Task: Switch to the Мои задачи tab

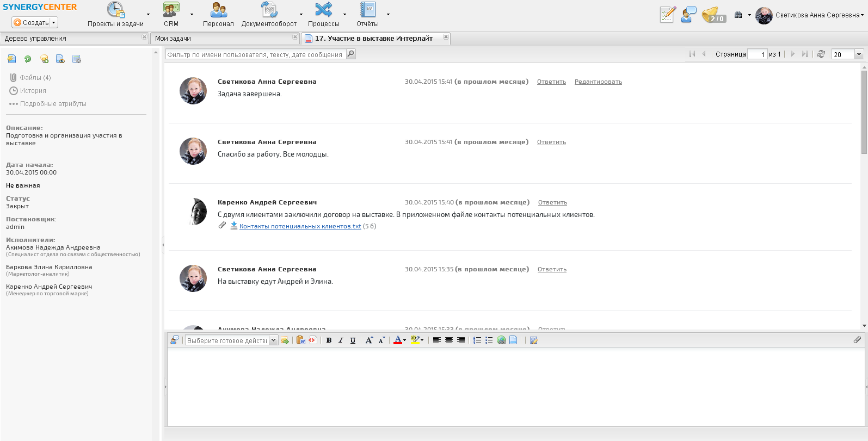Action: [173, 39]
